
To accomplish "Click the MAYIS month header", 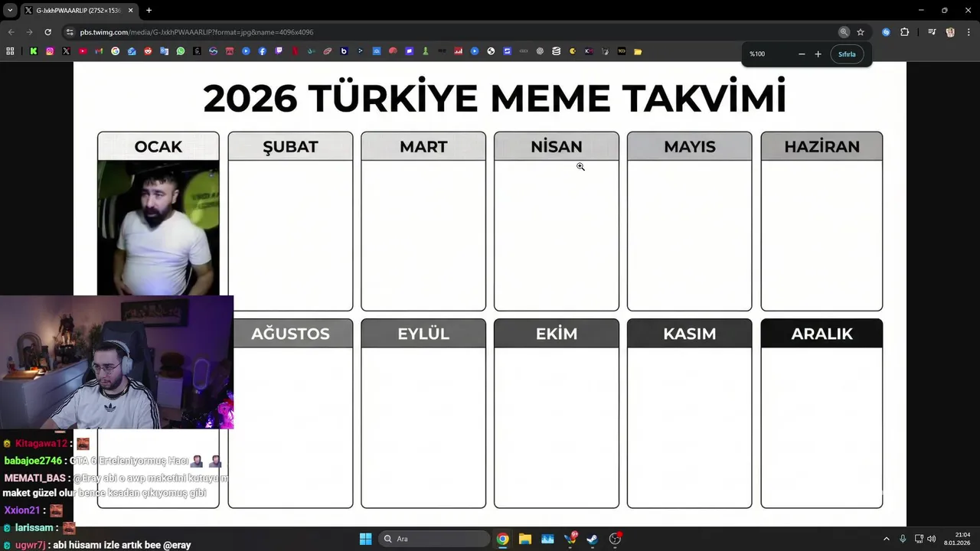I will click(690, 146).
